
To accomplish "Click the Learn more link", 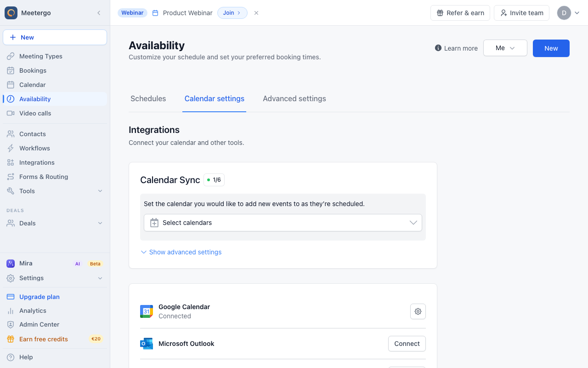I will tap(461, 48).
